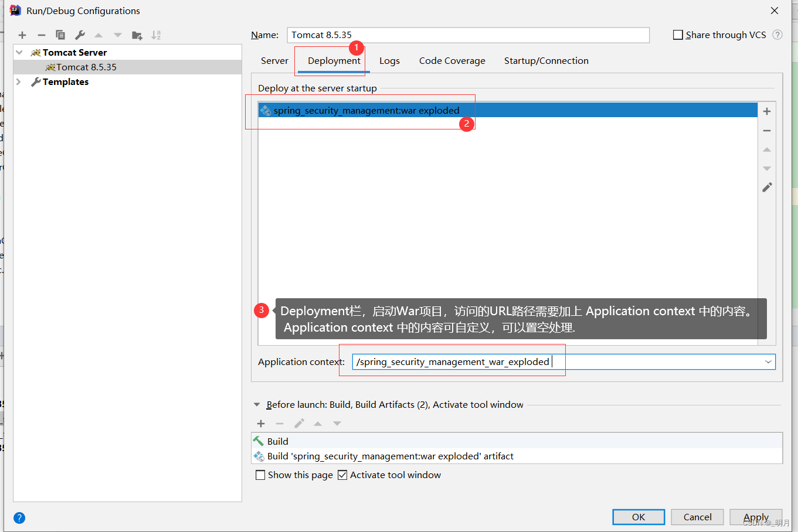Image resolution: width=798 pixels, height=532 pixels.
Task: Add deployment artifact plus button
Action: tap(767, 111)
